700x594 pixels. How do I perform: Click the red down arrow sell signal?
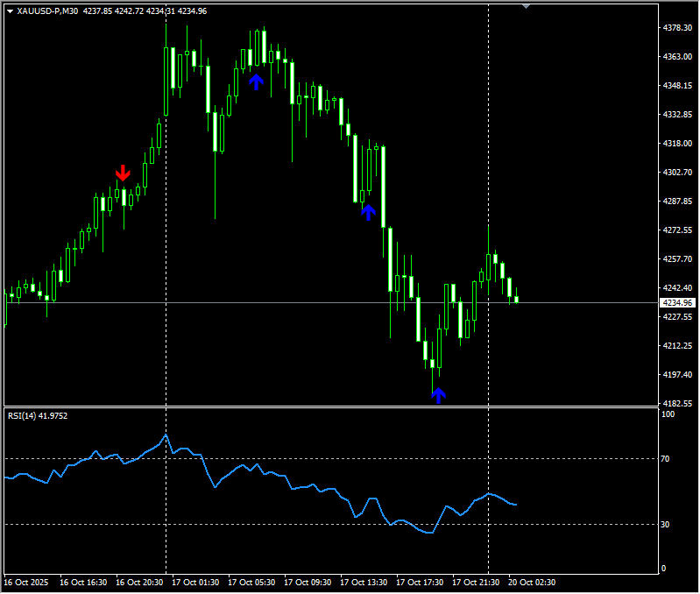pyautogui.click(x=123, y=173)
